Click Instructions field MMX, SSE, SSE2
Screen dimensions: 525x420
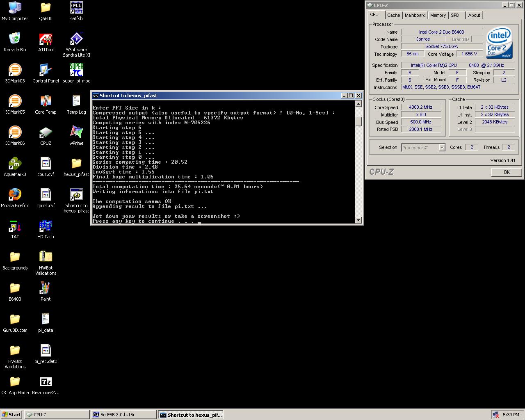click(458, 87)
